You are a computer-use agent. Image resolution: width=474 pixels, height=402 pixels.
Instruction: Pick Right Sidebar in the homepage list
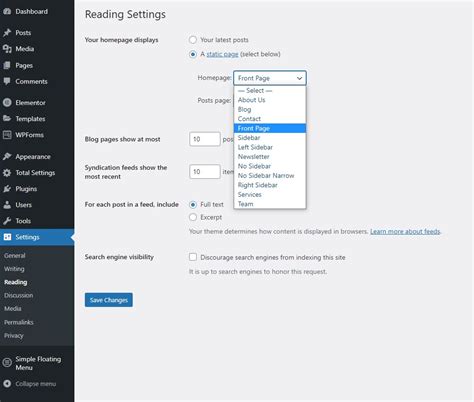coord(270,185)
